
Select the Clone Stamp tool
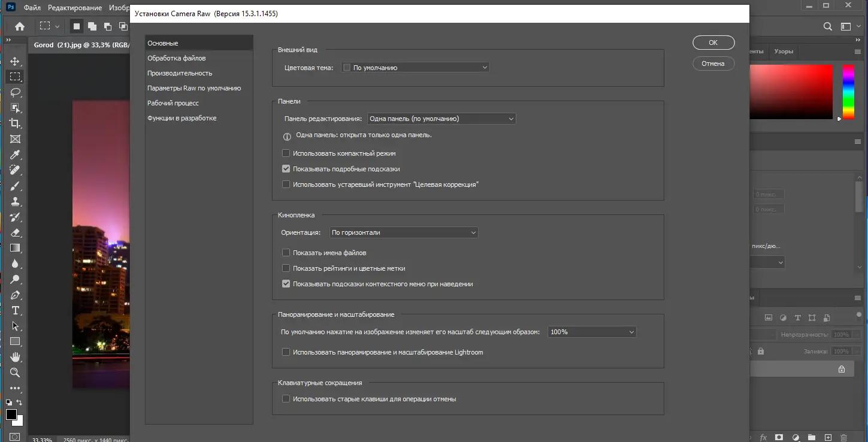[x=15, y=201]
